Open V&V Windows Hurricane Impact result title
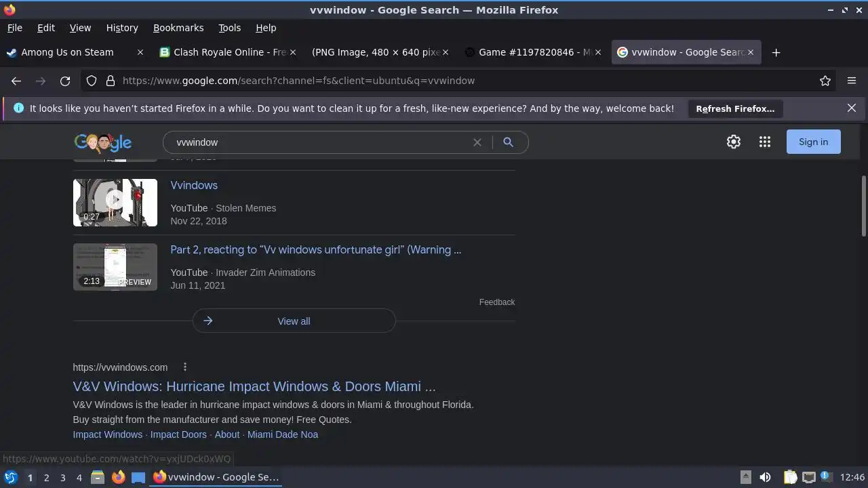Viewport: 868px width, 488px height. pos(254,386)
